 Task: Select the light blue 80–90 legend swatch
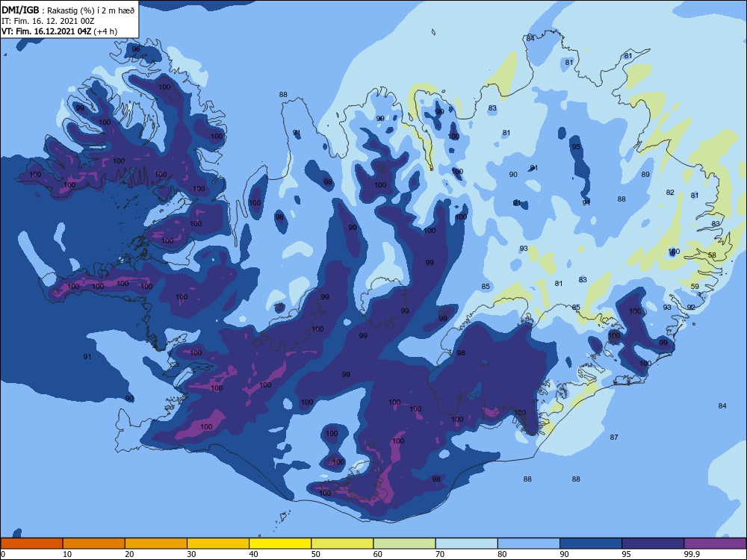click(x=529, y=544)
